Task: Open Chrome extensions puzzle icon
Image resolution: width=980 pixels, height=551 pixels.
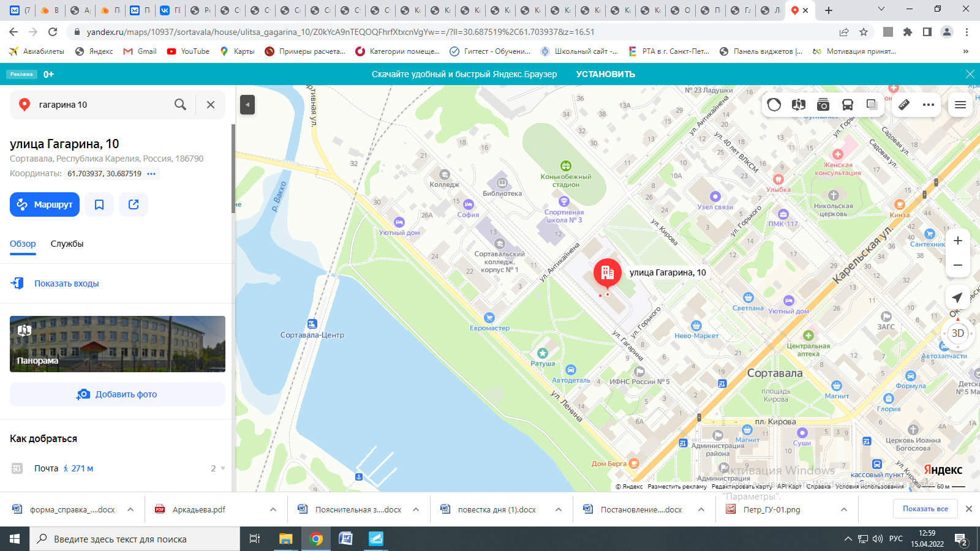Action: click(908, 32)
